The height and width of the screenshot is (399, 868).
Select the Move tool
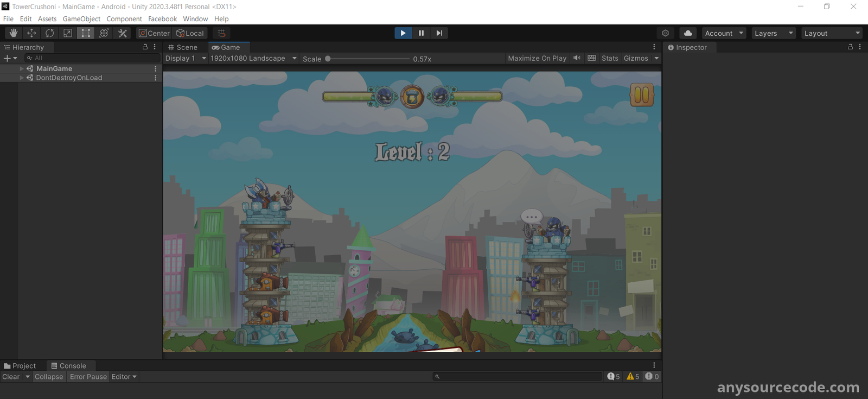coord(31,33)
